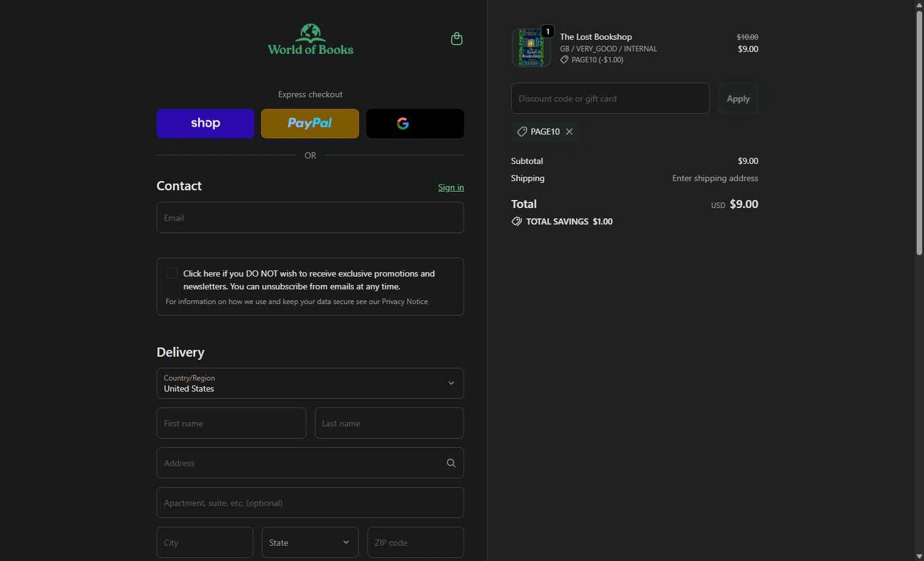Click the 'Contact' section heading
Viewport: 924px width, 561px height.
[x=179, y=186]
